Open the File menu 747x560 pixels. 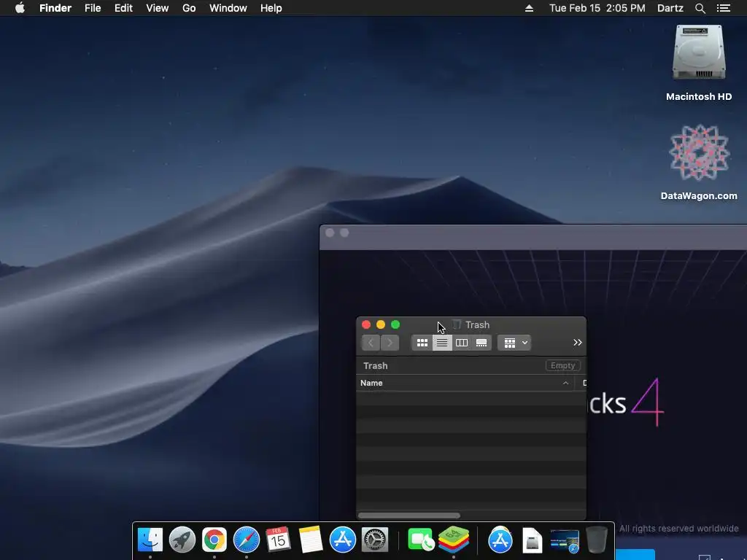point(93,8)
